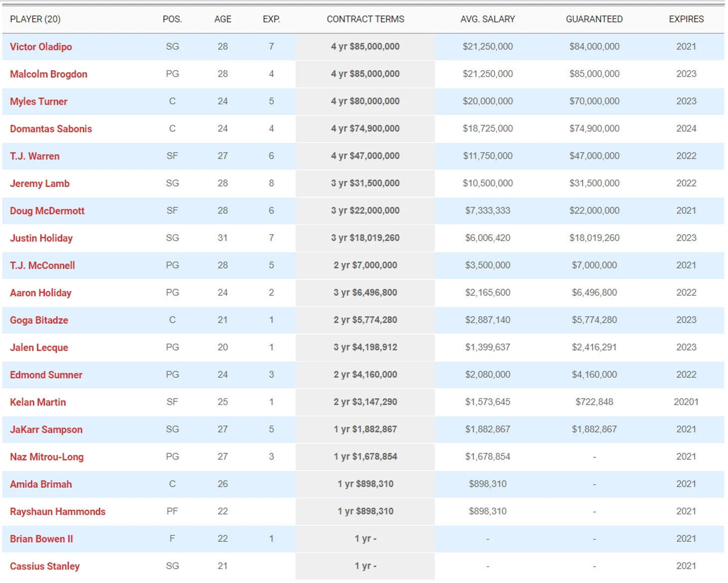Select the 2024 expiry year cell
The height and width of the screenshot is (583, 728).
click(686, 129)
